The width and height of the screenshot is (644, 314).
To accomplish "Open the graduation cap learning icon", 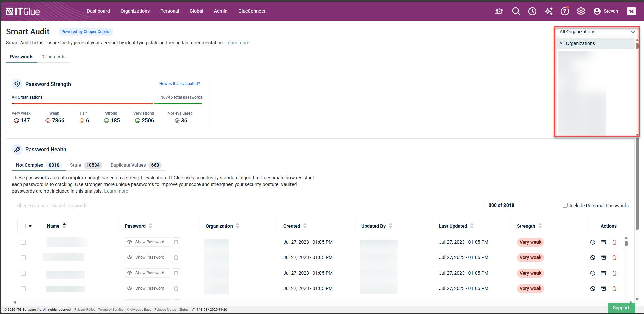I will point(499,11).
